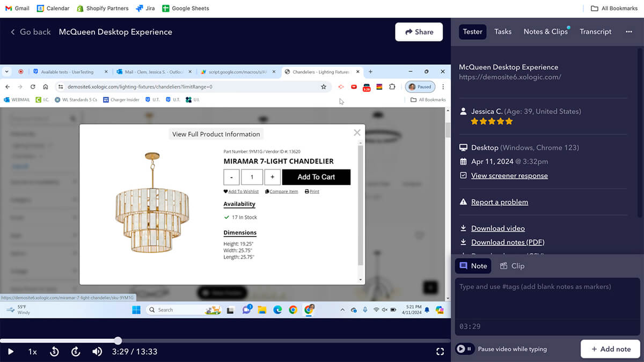Click Add To Cart in recorded video
Screen dimensions: 644x362
[x=316, y=177]
